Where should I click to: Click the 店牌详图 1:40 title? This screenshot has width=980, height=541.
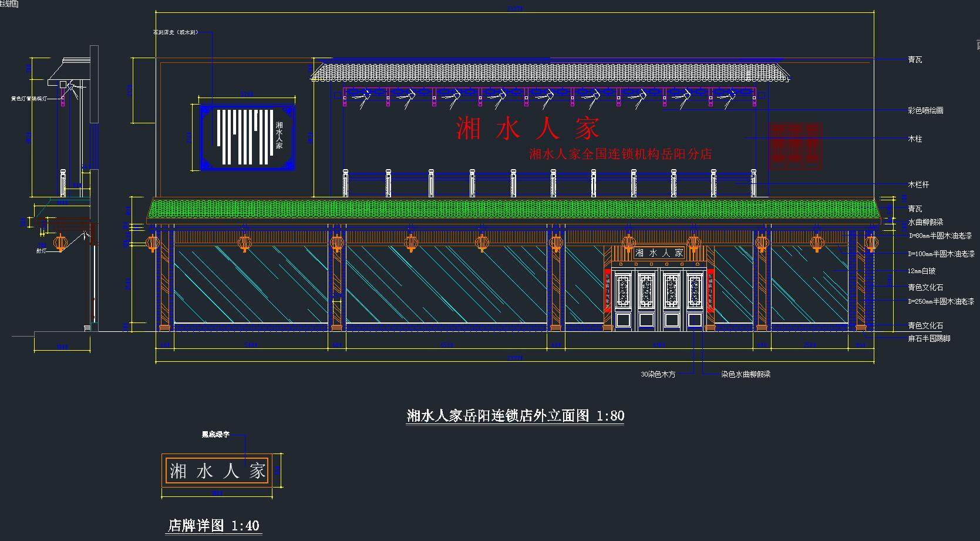click(x=214, y=525)
